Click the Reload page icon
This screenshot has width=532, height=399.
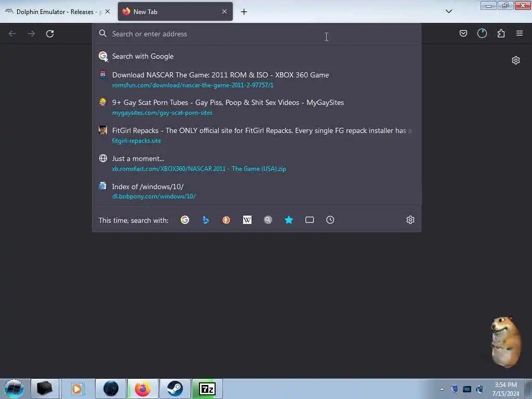pyautogui.click(x=50, y=34)
